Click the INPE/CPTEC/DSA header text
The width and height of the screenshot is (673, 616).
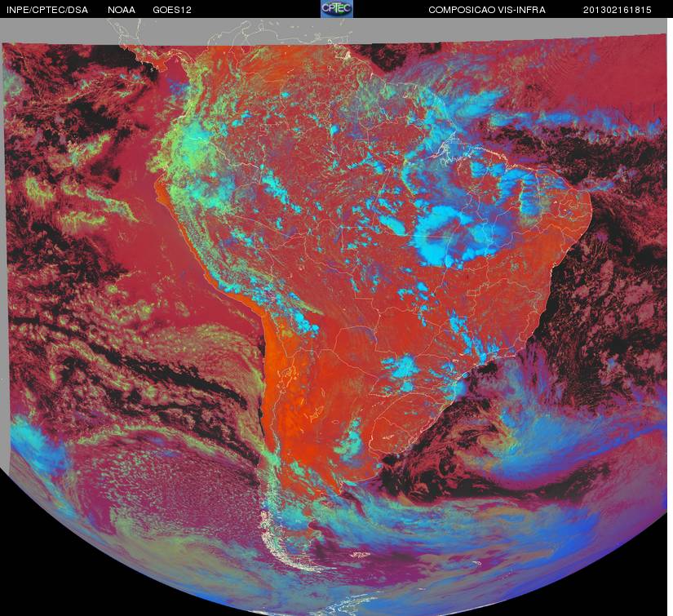click(47, 10)
